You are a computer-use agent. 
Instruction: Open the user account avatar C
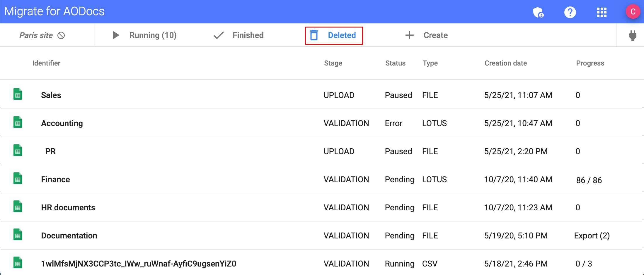point(633,12)
